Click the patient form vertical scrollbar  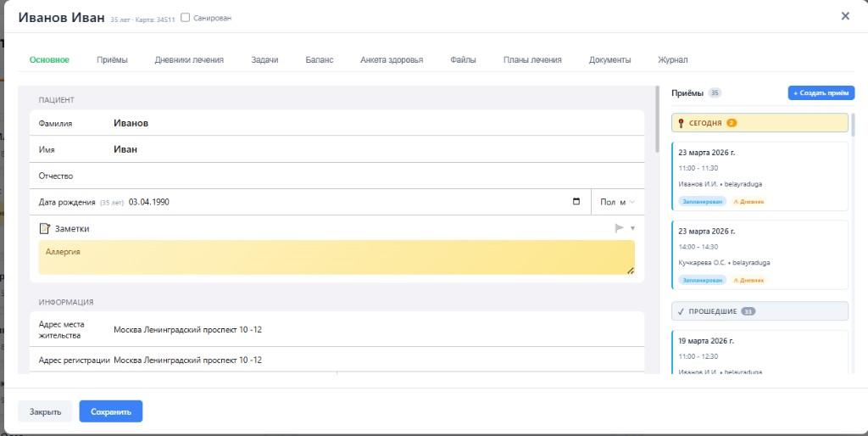click(656, 119)
